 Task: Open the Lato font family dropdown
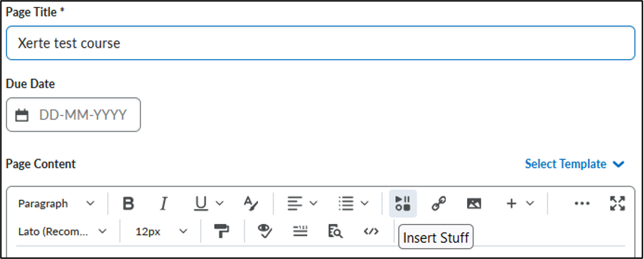63,231
